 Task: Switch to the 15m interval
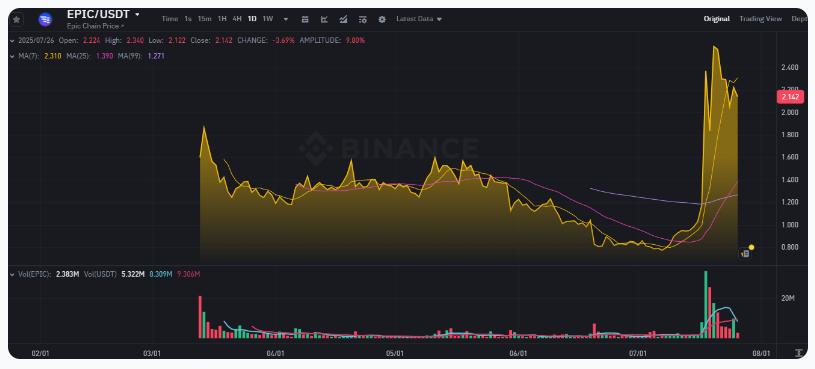click(x=204, y=19)
